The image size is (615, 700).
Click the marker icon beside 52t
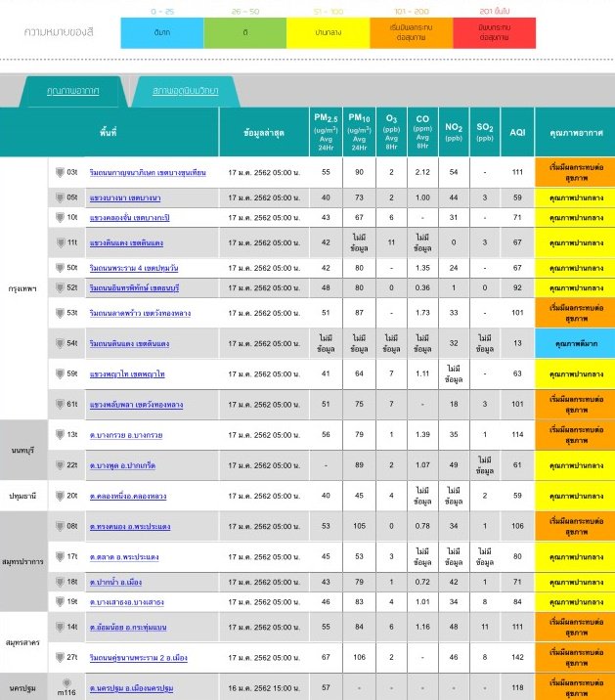point(60,287)
